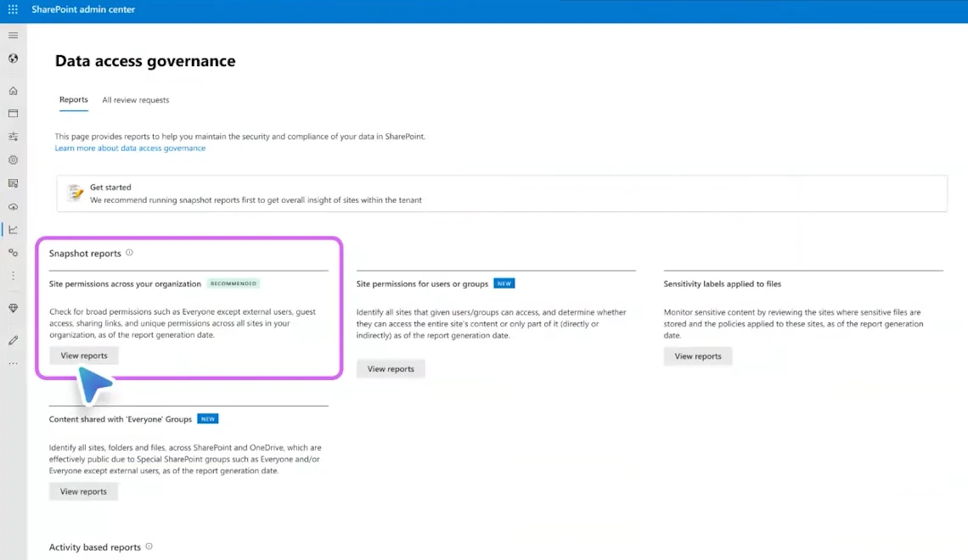Open the Advanced management diamond icon
968x560 pixels.
(x=13, y=308)
